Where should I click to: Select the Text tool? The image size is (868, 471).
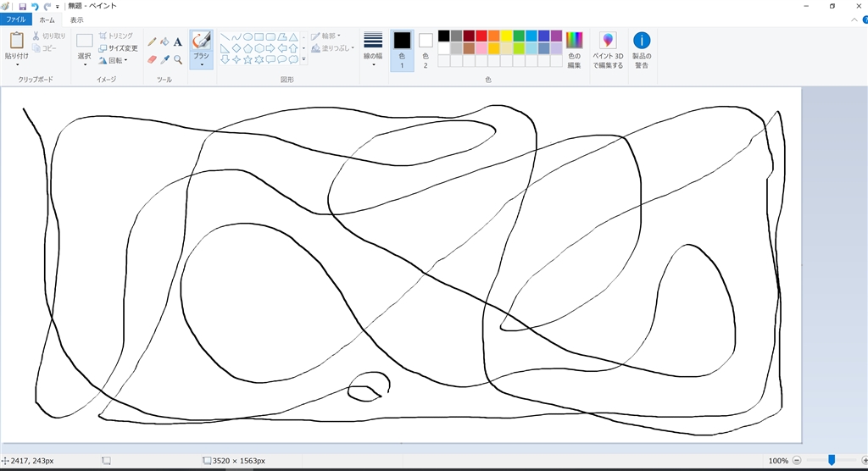click(178, 42)
